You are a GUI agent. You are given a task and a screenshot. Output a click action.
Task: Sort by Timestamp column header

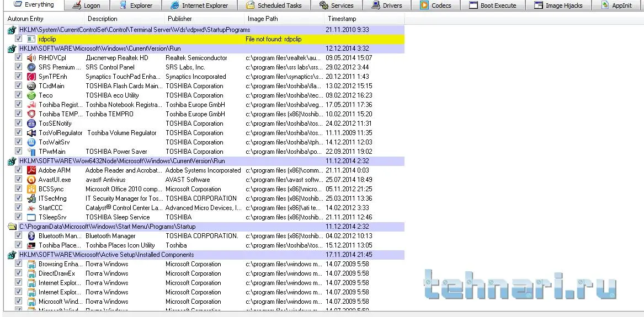pos(364,19)
